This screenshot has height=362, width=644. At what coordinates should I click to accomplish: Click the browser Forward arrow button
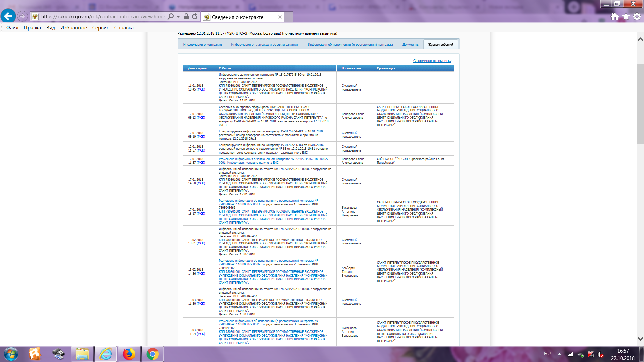tap(22, 16)
